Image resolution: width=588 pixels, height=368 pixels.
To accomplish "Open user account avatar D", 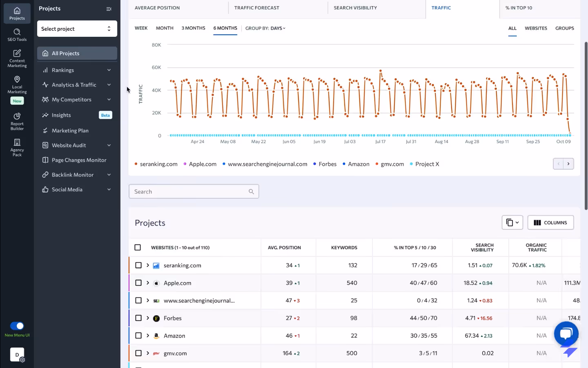I will tap(17, 355).
